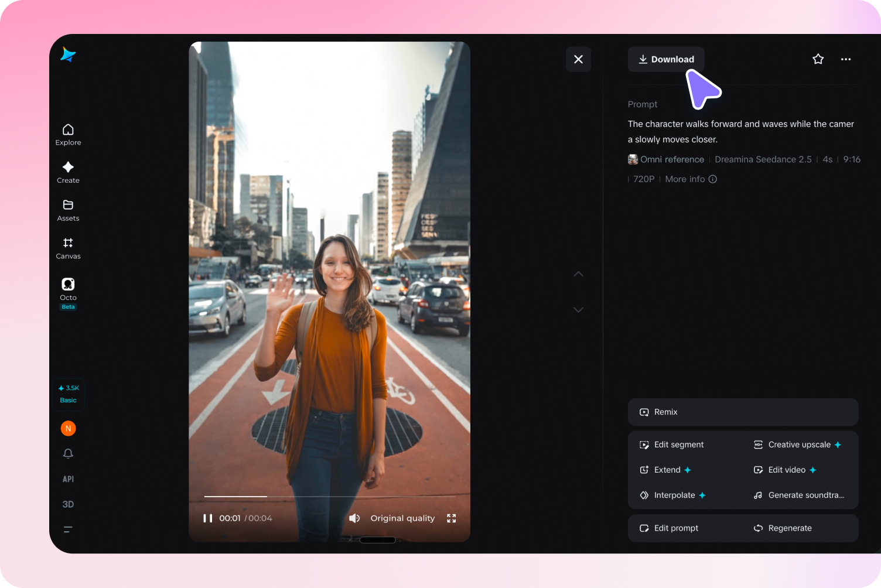
Task: Open the N user profile avatar
Action: [68, 429]
